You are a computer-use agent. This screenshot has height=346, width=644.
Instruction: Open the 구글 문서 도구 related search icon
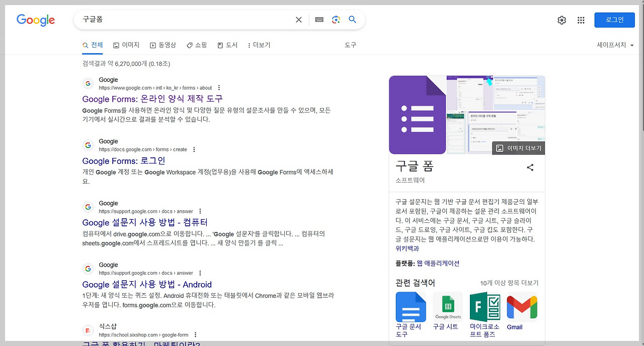coord(411,307)
